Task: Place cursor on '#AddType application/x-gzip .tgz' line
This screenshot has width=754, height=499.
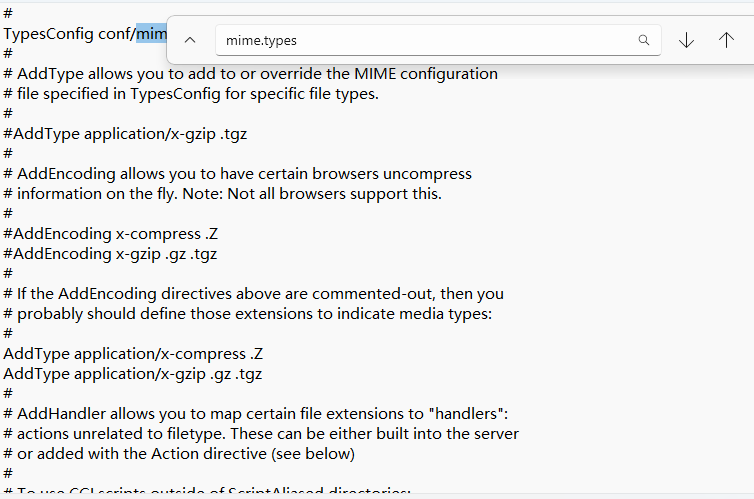Action: [x=125, y=134]
